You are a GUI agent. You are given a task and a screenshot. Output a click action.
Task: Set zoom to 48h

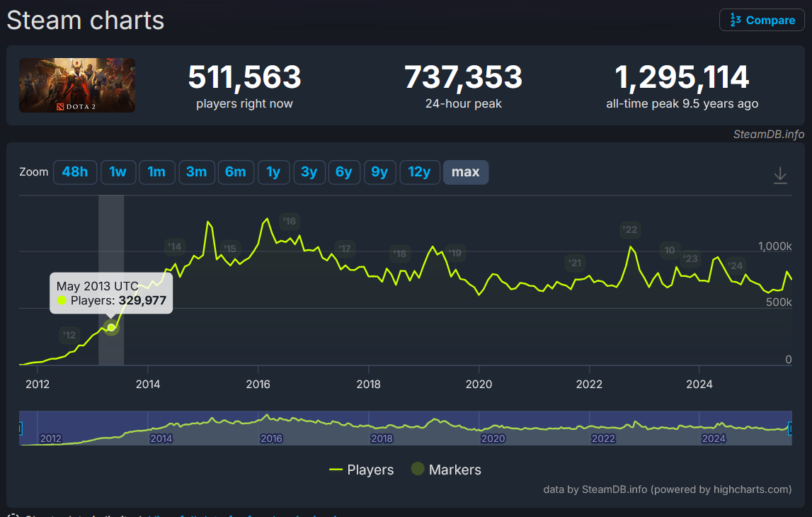[75, 172]
